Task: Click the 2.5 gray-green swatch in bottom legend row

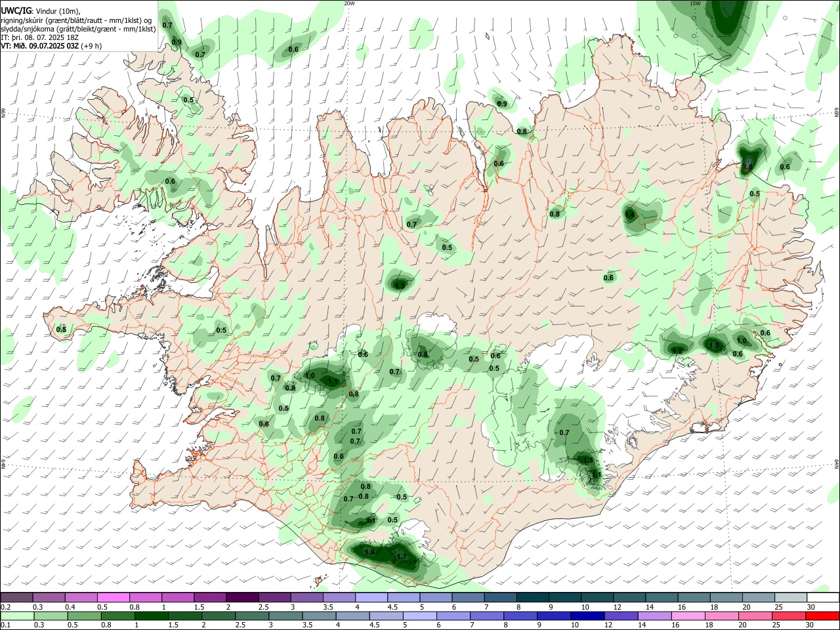Action: pyautogui.click(x=251, y=616)
